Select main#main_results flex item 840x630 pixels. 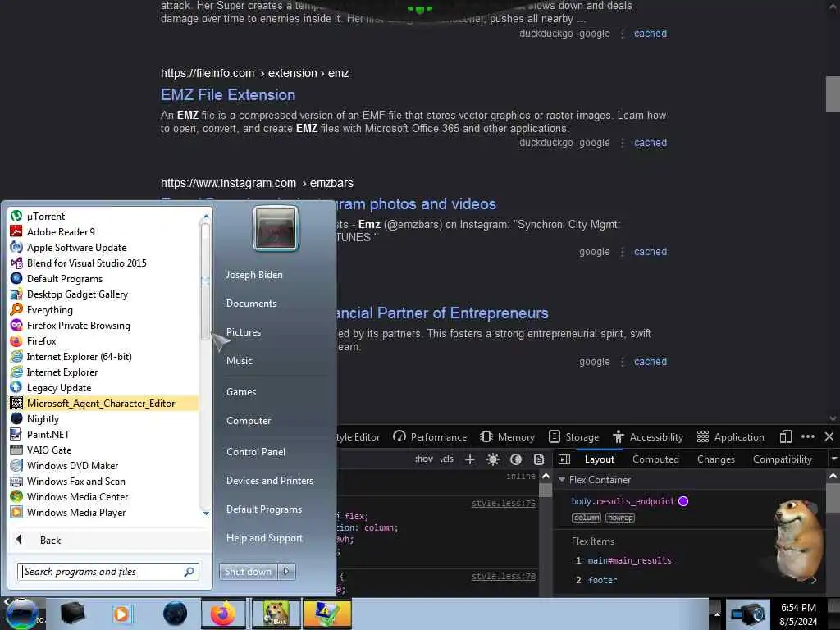click(x=629, y=560)
